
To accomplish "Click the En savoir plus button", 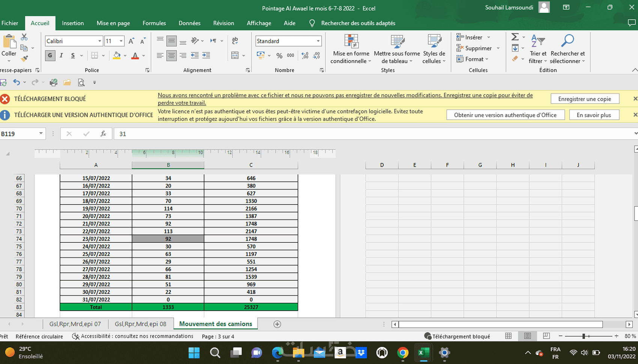I will point(594,115).
